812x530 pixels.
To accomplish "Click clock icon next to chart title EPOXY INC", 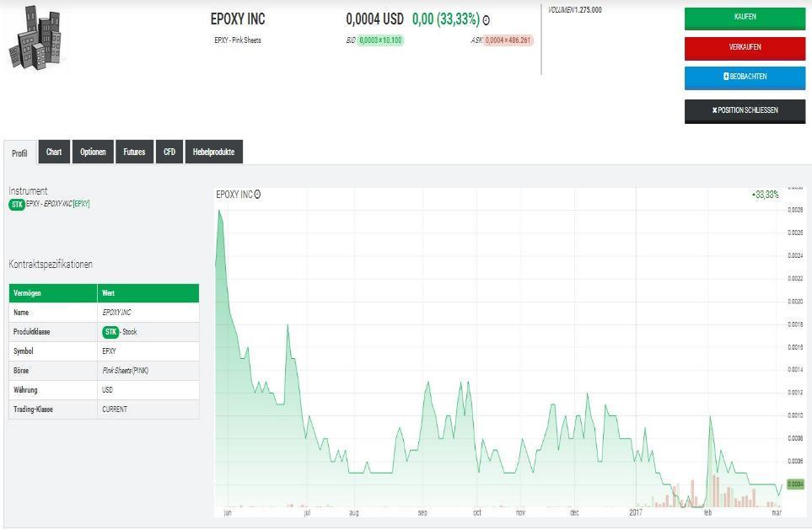I will point(257,195).
